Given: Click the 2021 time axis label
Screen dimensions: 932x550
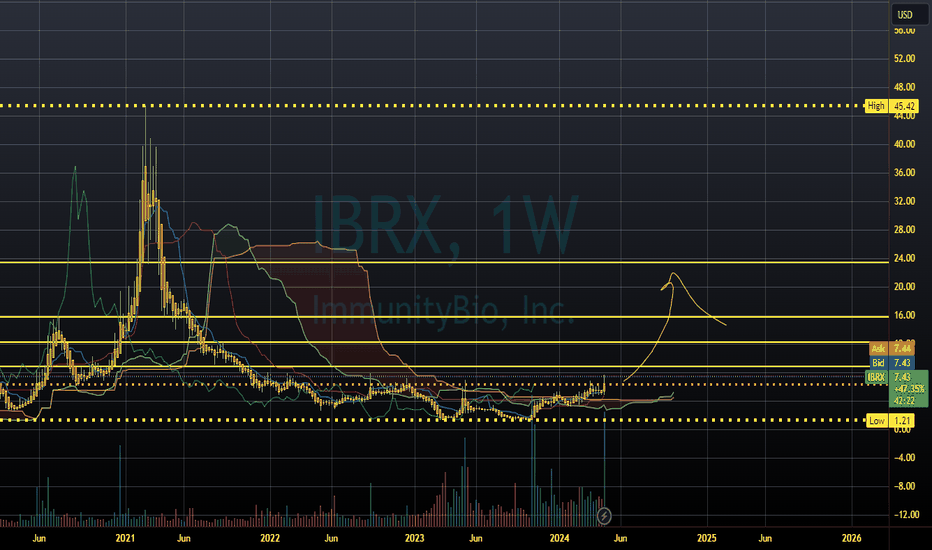Looking at the screenshot, I should (125, 538).
